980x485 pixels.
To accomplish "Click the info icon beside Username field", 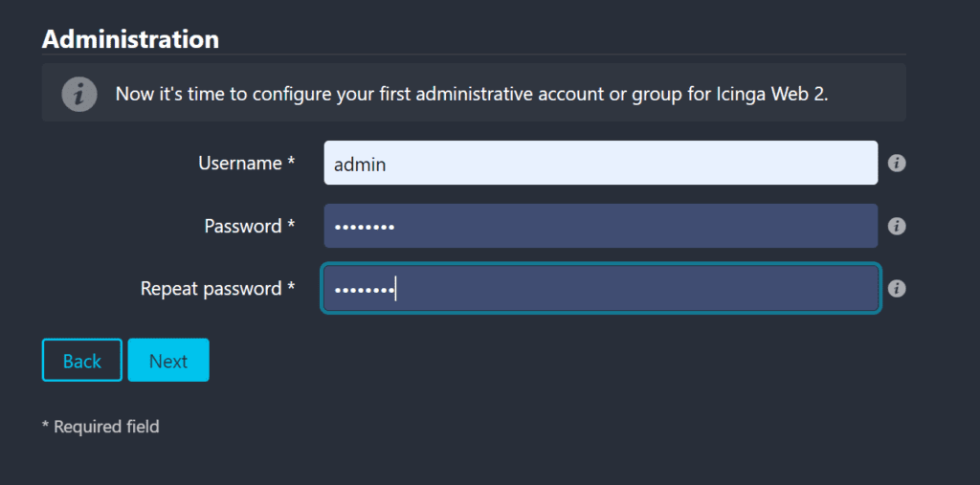I will coord(897,164).
